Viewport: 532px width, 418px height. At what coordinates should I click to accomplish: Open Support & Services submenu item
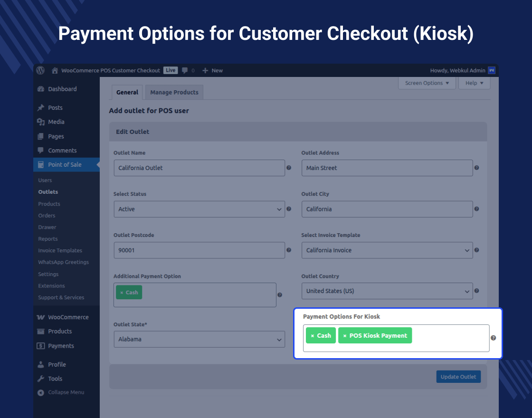click(x=61, y=297)
